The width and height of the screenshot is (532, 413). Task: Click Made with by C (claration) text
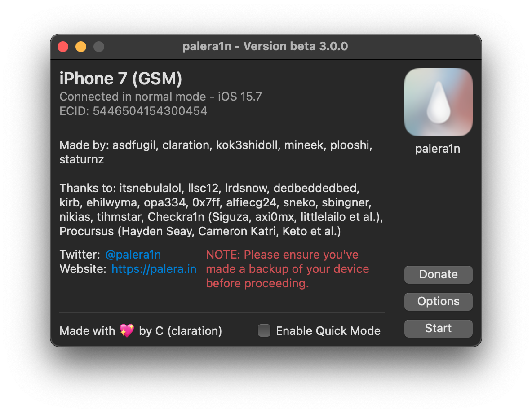pos(141,330)
